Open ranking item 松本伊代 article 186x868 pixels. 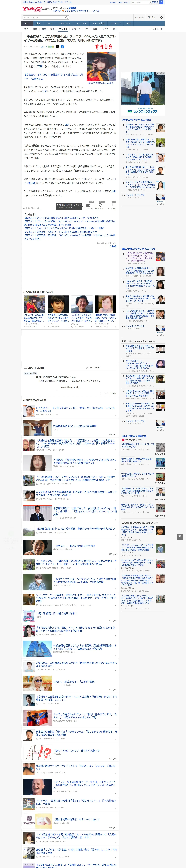140,128
